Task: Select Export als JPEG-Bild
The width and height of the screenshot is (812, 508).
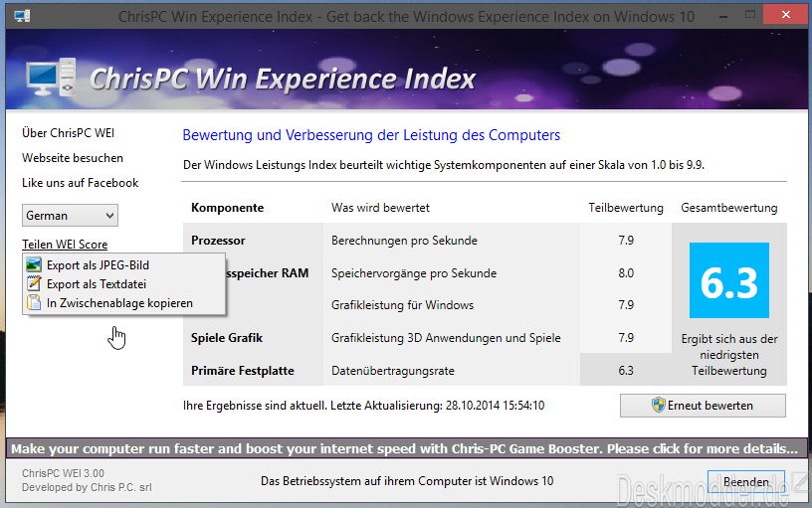Action: (x=98, y=264)
